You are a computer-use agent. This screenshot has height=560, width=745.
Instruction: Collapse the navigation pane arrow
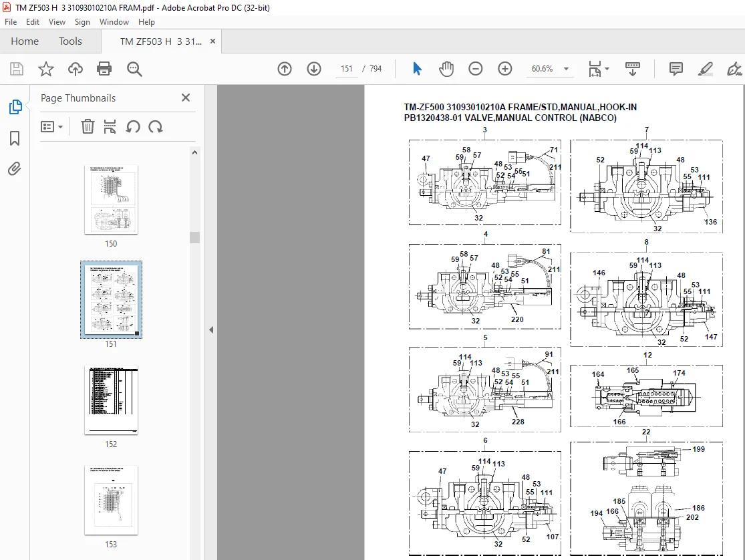[211, 330]
